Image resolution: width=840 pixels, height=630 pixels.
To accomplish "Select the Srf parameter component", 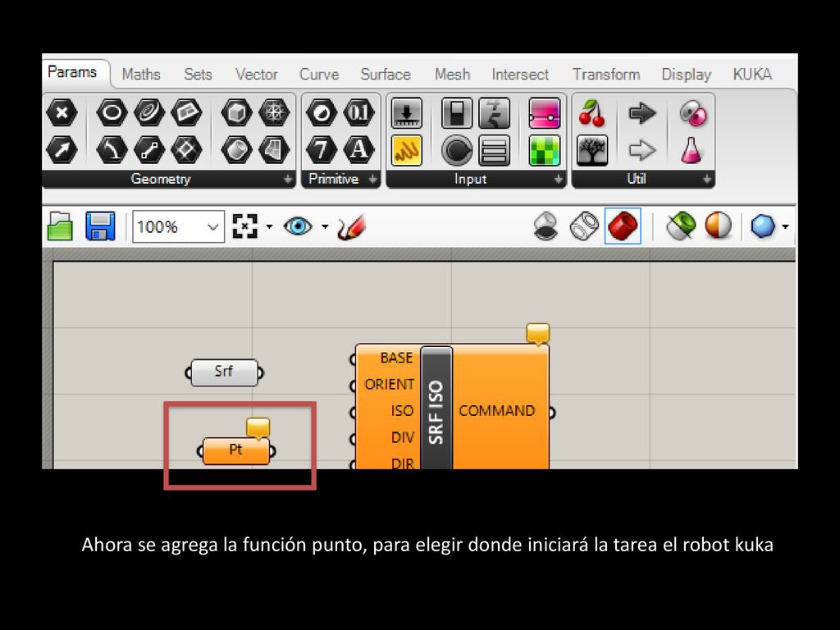I will [224, 372].
